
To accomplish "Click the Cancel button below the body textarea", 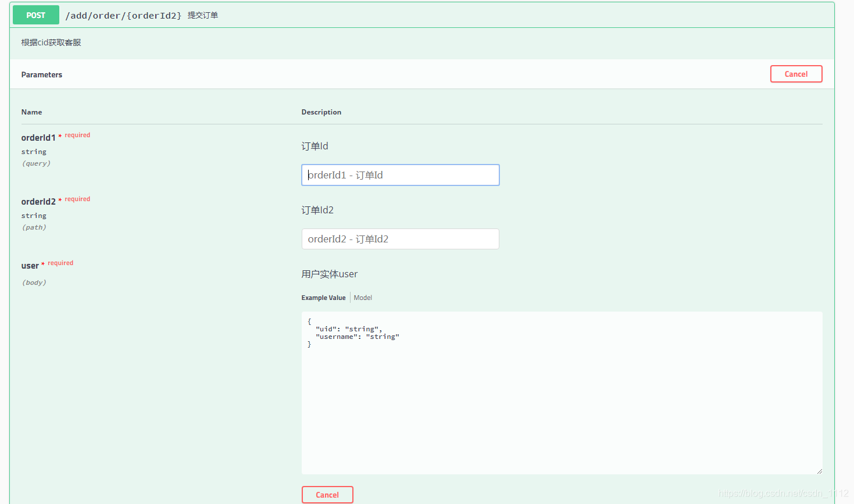I will tap(327, 495).
